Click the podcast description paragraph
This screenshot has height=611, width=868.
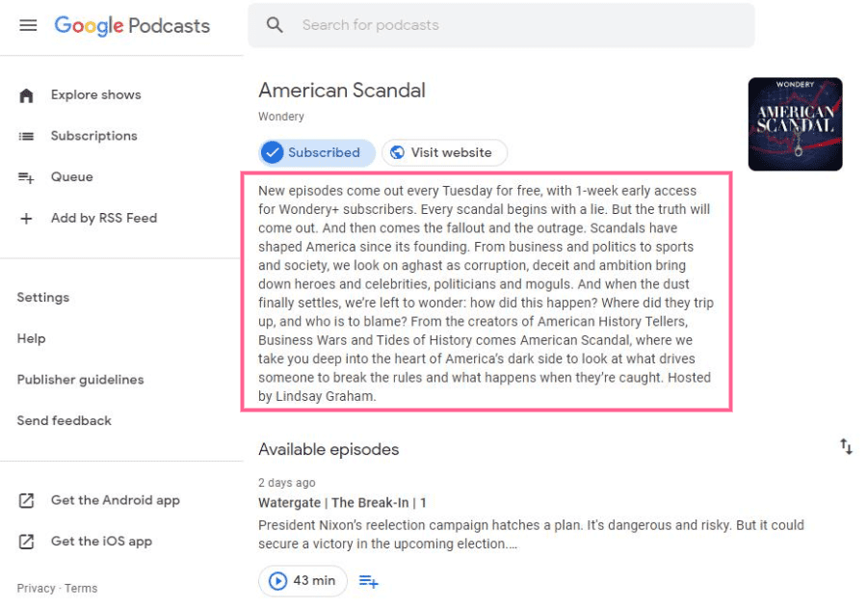(x=487, y=293)
